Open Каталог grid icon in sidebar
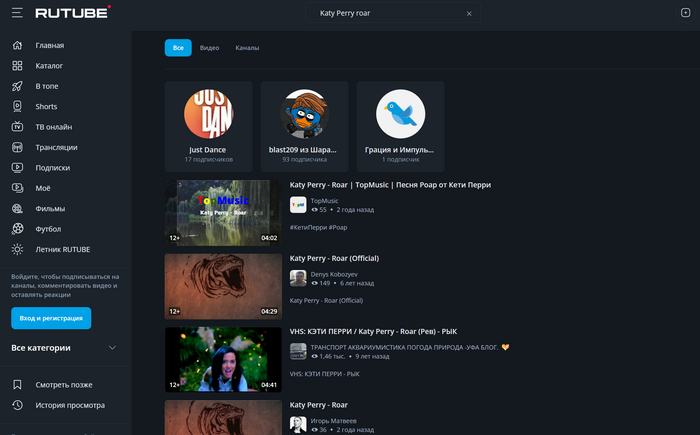This screenshot has width=700, height=435. tap(17, 66)
